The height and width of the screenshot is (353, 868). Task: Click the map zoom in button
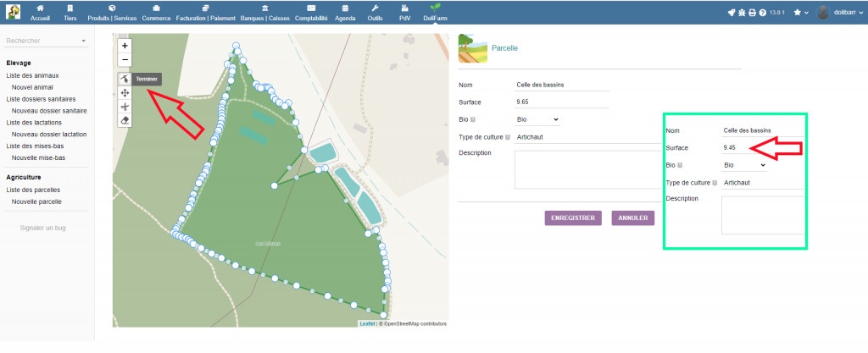click(x=125, y=46)
